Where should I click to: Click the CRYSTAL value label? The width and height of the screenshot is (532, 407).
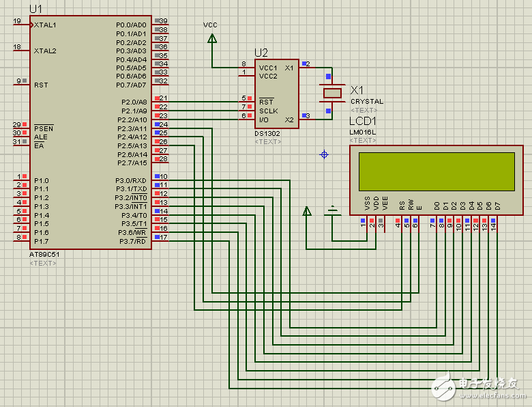coord(367,102)
